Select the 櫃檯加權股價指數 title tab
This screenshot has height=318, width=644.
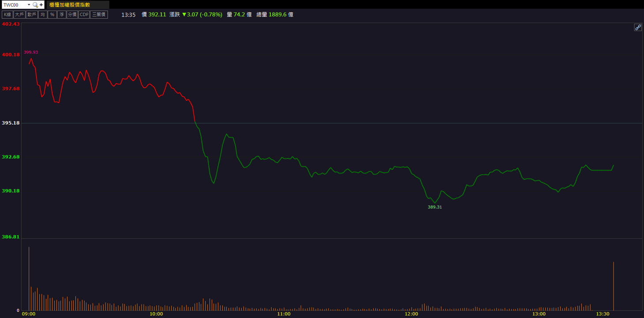point(79,5)
